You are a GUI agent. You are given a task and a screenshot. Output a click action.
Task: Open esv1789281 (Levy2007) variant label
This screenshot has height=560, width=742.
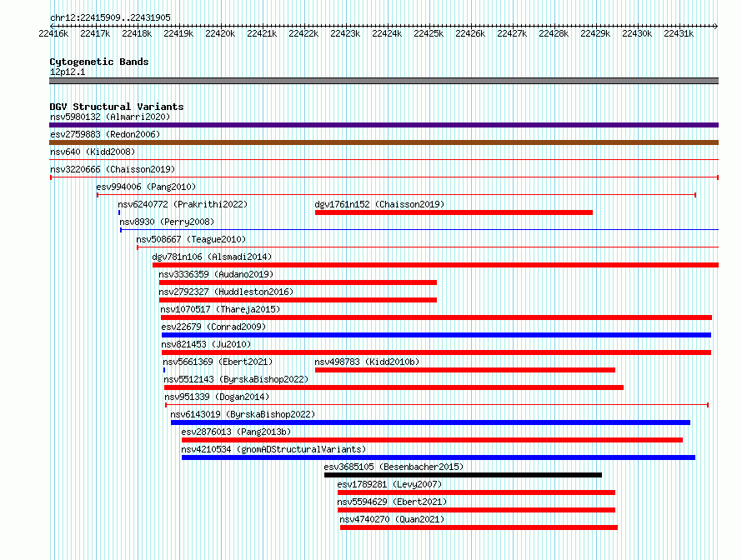click(x=389, y=484)
